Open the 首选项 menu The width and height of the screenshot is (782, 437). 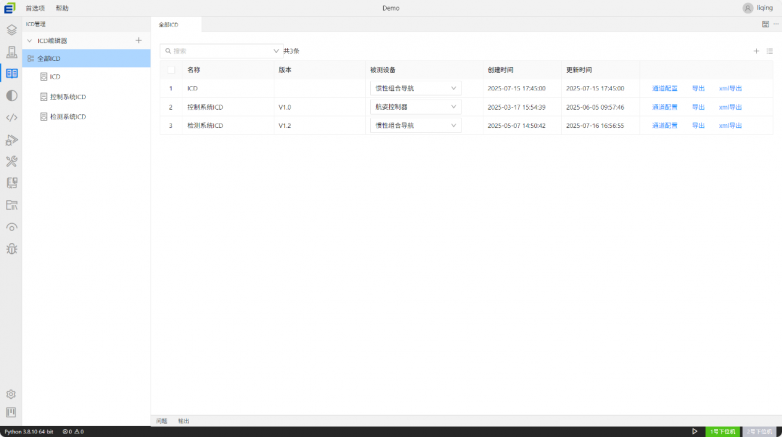35,8
